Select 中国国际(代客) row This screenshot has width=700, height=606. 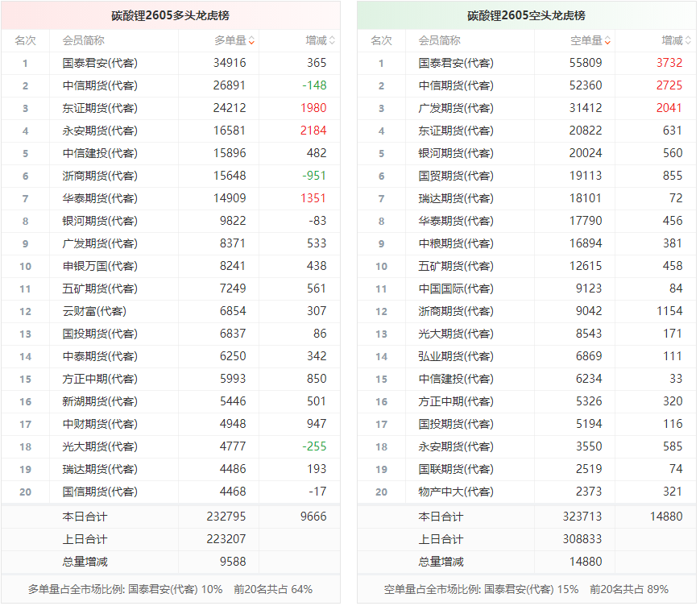point(526,288)
